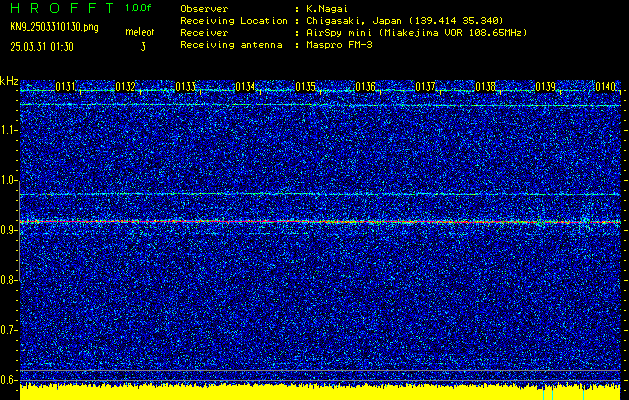Click the 0131 time marker
Image resolution: width=629 pixels, height=400 pixels.
tap(65, 86)
